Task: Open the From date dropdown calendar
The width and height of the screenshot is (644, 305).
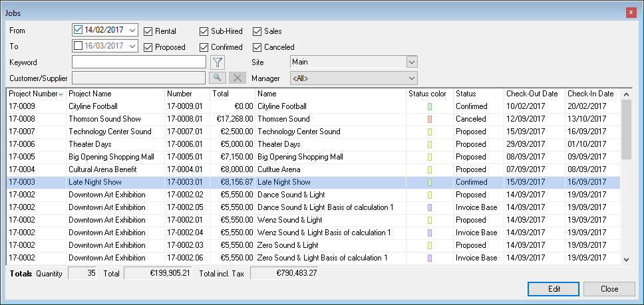Action: point(132,30)
